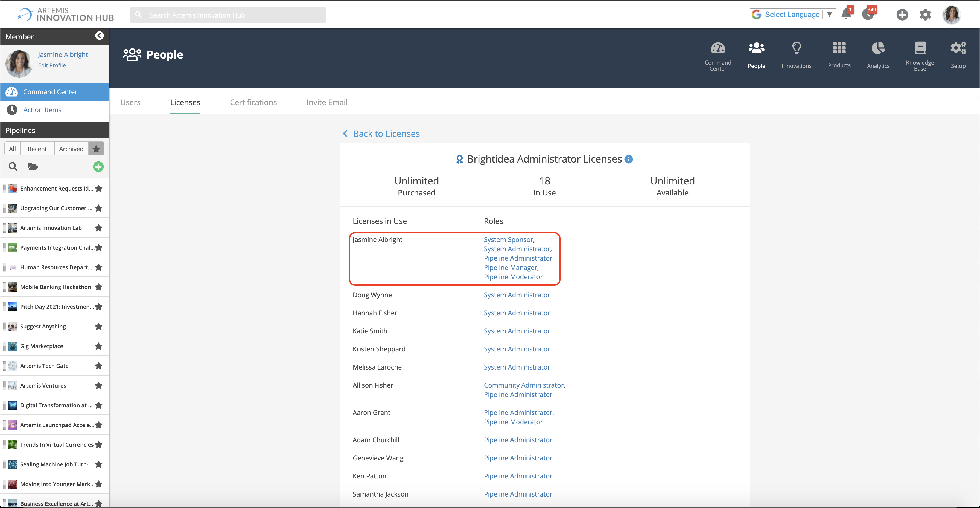Click Aaron Grant's Pipeline Moderator role
Screen dimensions: 980x508
[x=513, y=422]
